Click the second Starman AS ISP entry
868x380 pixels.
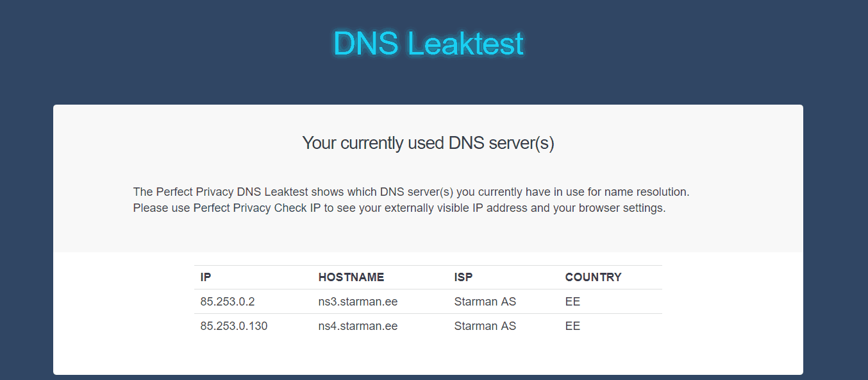(x=485, y=325)
